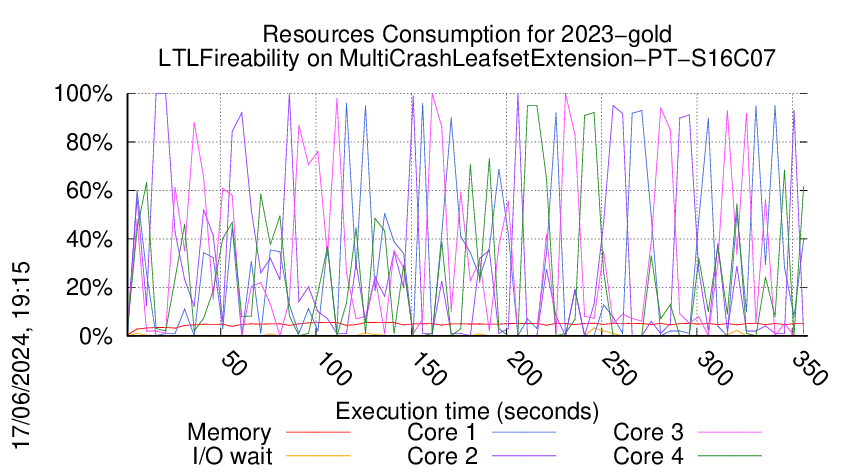Screen dimensions: 850x475
Task: Click the x-axis tick label 150
Action: point(429,369)
